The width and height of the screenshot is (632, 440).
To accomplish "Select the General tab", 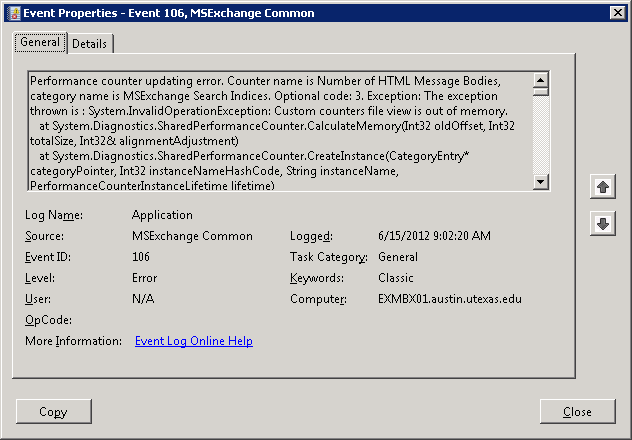I will coord(40,43).
